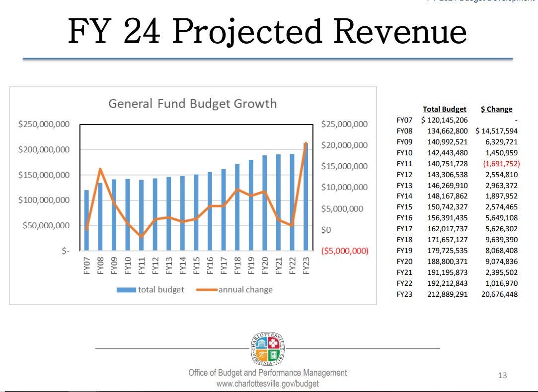Select the FY23 total budget 212,889,291
The height and width of the screenshot is (392, 538).
click(x=448, y=294)
